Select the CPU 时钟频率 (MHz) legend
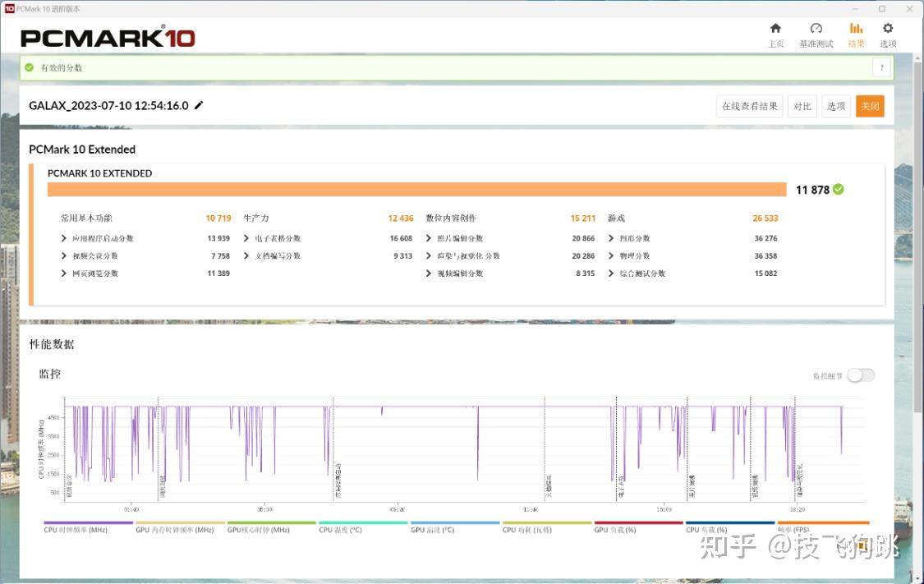Viewport: 924px width, 584px height. point(89,527)
